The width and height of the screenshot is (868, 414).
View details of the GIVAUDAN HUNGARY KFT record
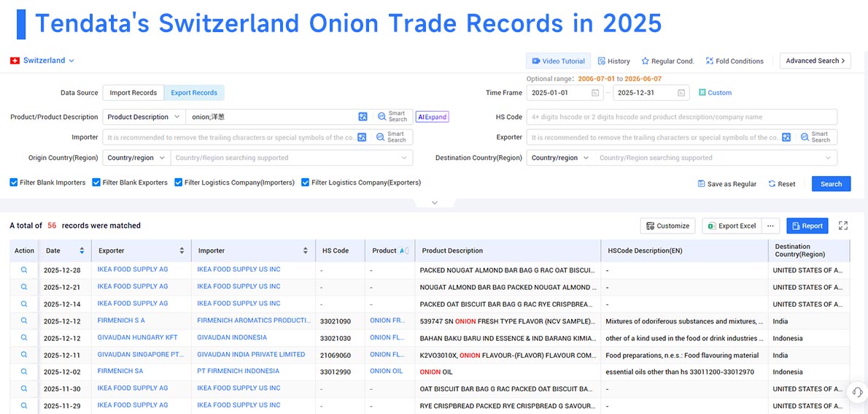click(24, 337)
